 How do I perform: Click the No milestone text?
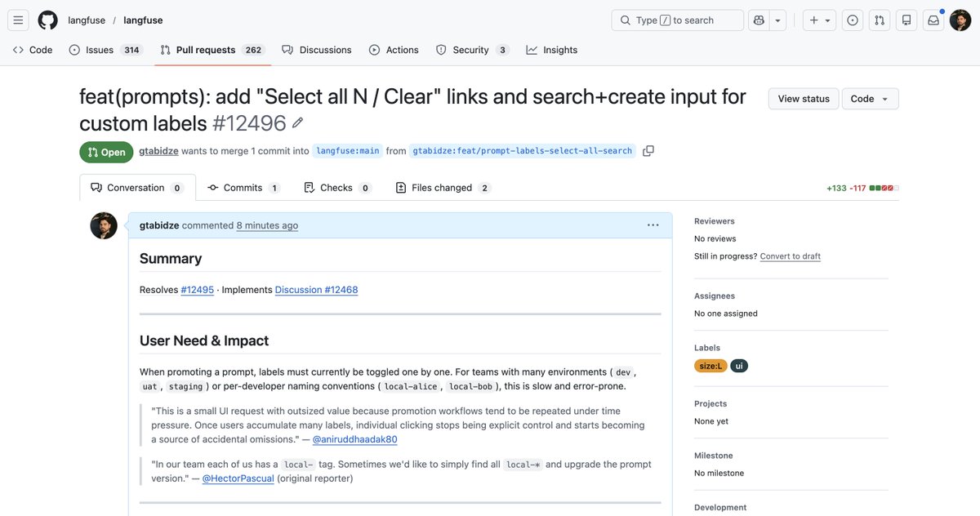point(719,474)
